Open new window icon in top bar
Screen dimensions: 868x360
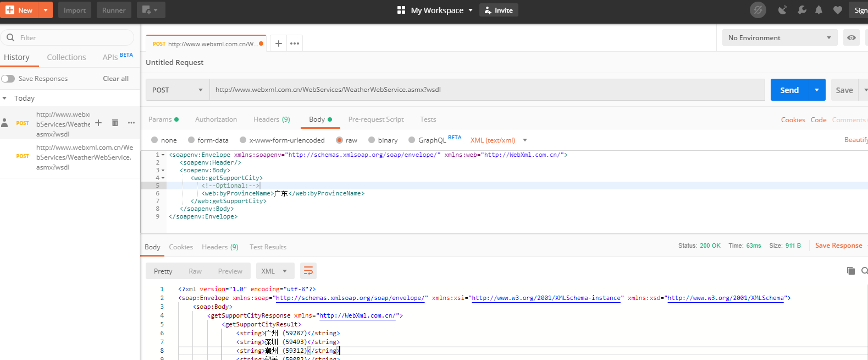(150, 10)
